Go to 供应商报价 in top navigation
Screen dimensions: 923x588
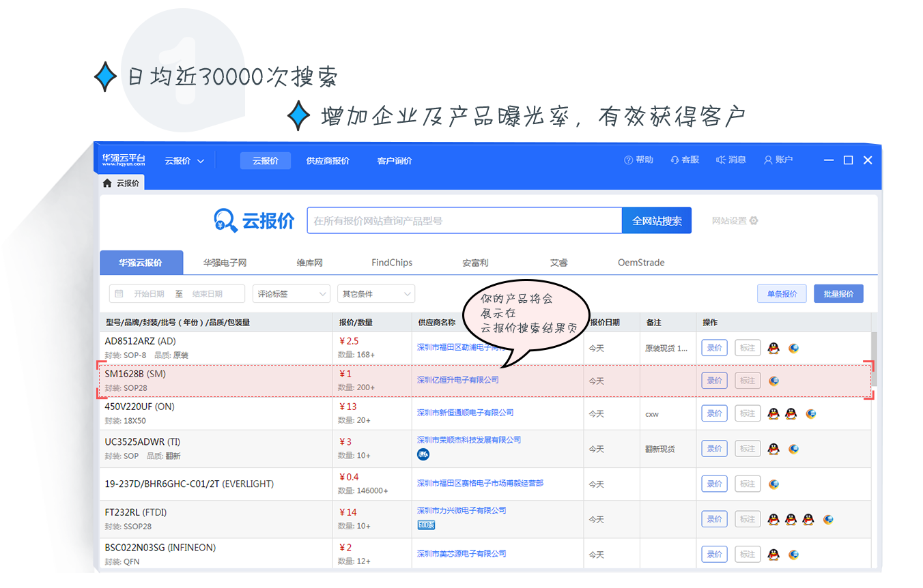tap(328, 161)
